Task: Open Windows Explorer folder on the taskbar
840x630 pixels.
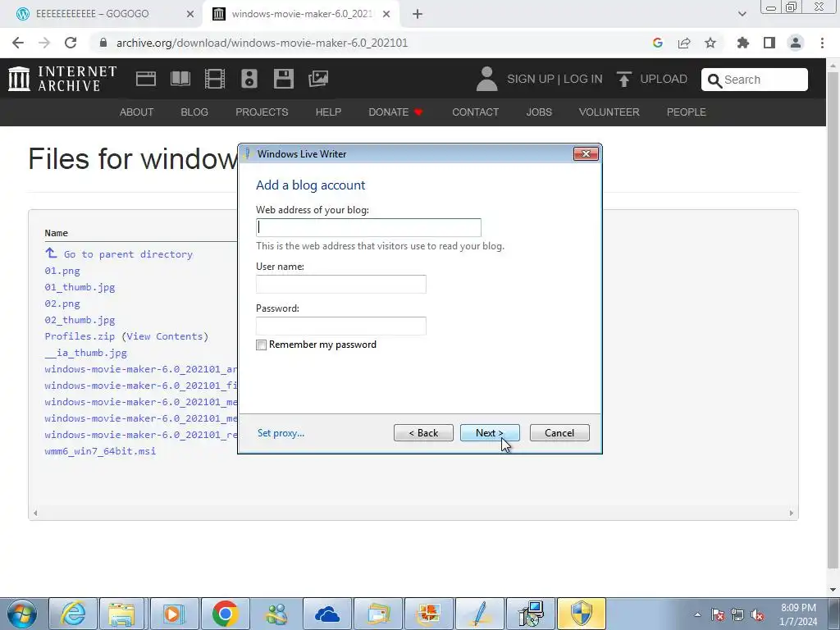Action: click(x=121, y=614)
